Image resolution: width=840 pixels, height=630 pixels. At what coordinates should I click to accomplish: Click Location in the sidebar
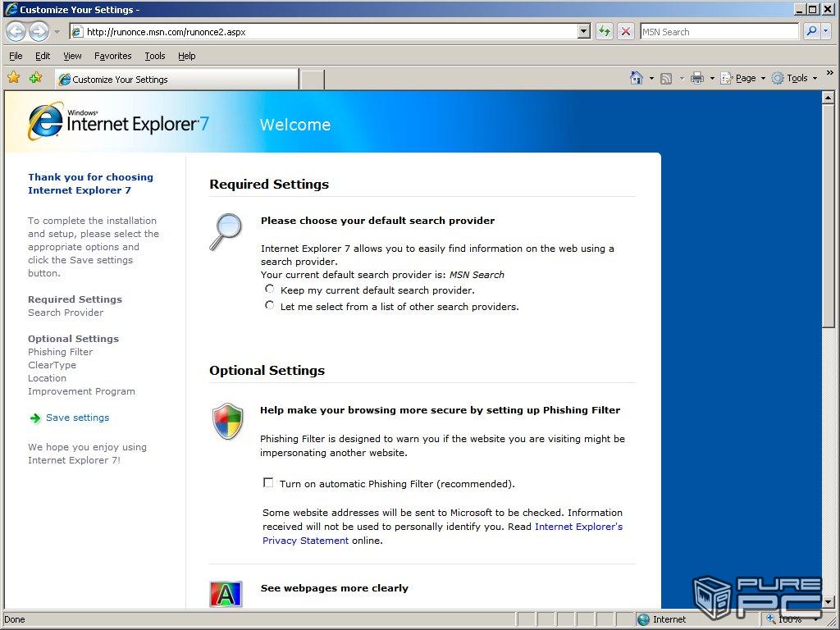pos(47,378)
